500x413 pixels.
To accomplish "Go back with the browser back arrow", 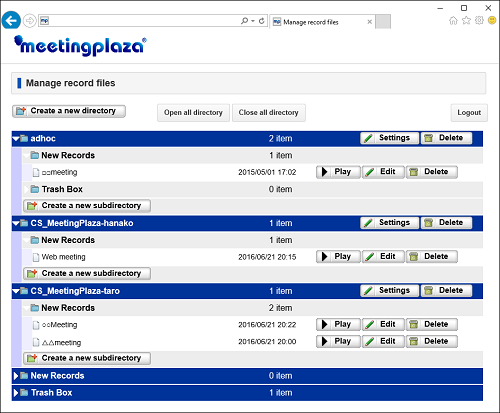I will (11, 21).
